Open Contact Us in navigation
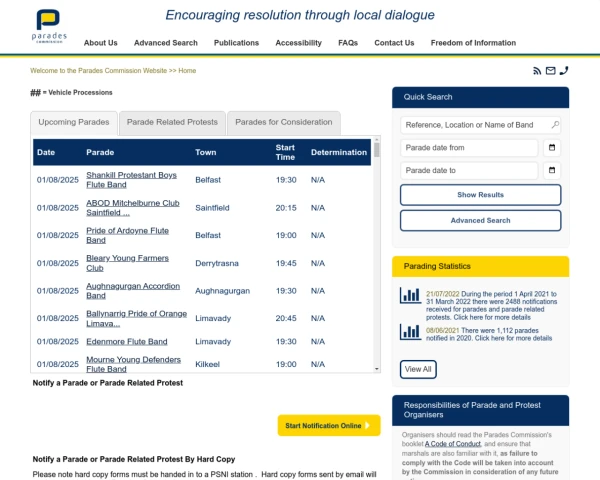The image size is (600, 480). click(394, 43)
